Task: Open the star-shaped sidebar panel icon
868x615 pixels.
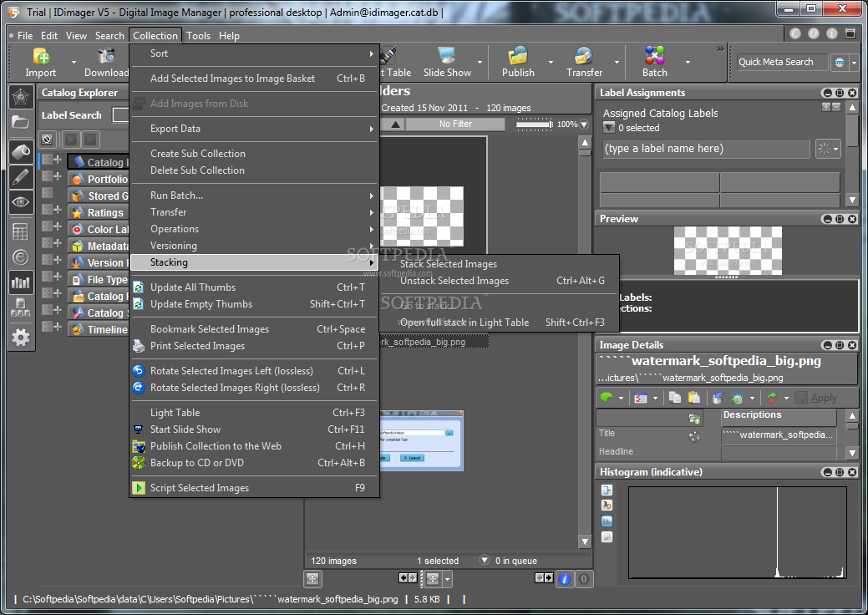Action: click(x=21, y=98)
